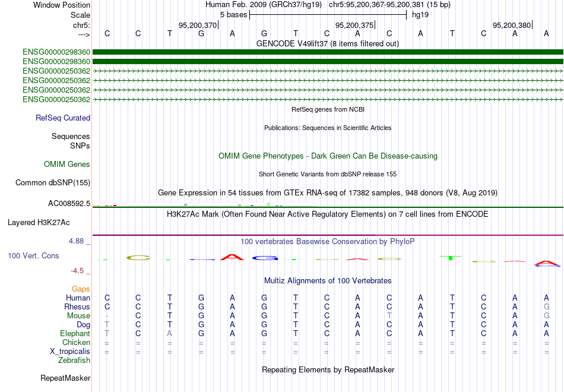Open GENCODE V49lift37 track title
Viewport: 564px width, 392px height.
[x=327, y=44]
